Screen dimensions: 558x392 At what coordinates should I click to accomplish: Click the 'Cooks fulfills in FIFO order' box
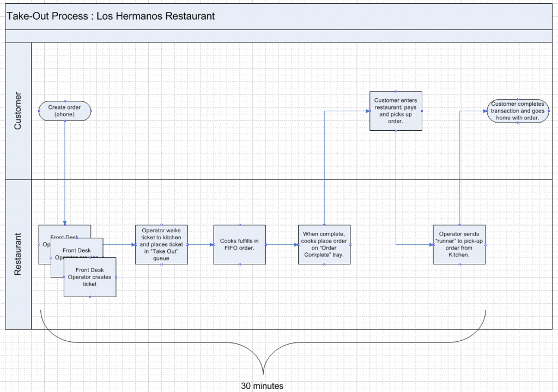pyautogui.click(x=240, y=245)
